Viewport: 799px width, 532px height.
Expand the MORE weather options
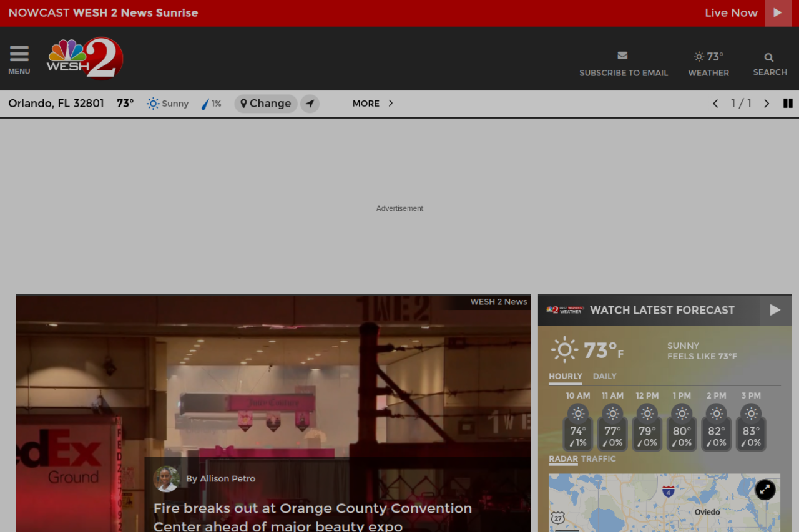[372, 104]
